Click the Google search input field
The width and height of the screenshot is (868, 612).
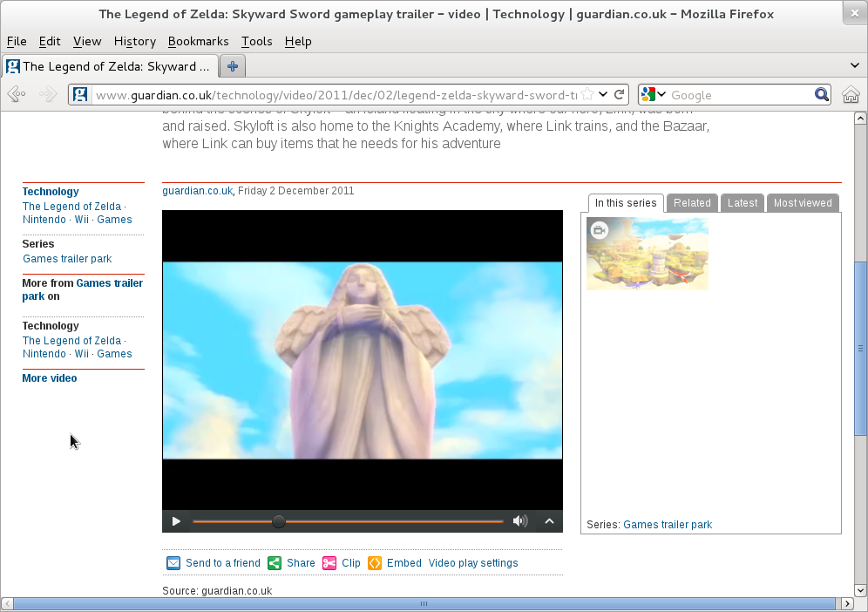[x=740, y=95]
